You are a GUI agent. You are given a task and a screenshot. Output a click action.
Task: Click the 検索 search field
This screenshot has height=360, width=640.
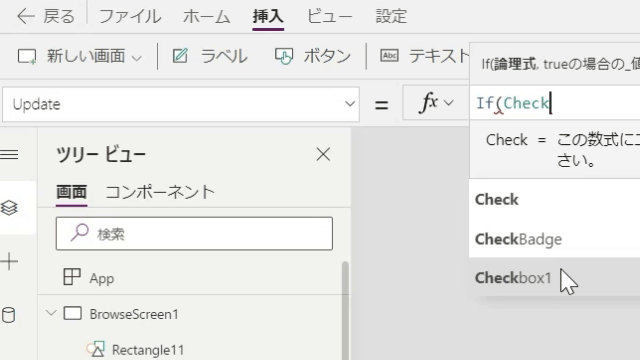pos(194,233)
